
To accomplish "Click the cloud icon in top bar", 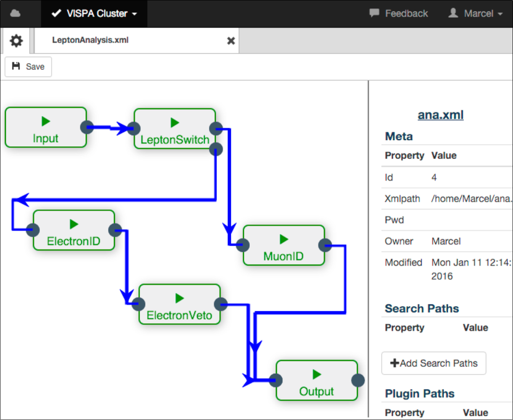I will (x=15, y=13).
